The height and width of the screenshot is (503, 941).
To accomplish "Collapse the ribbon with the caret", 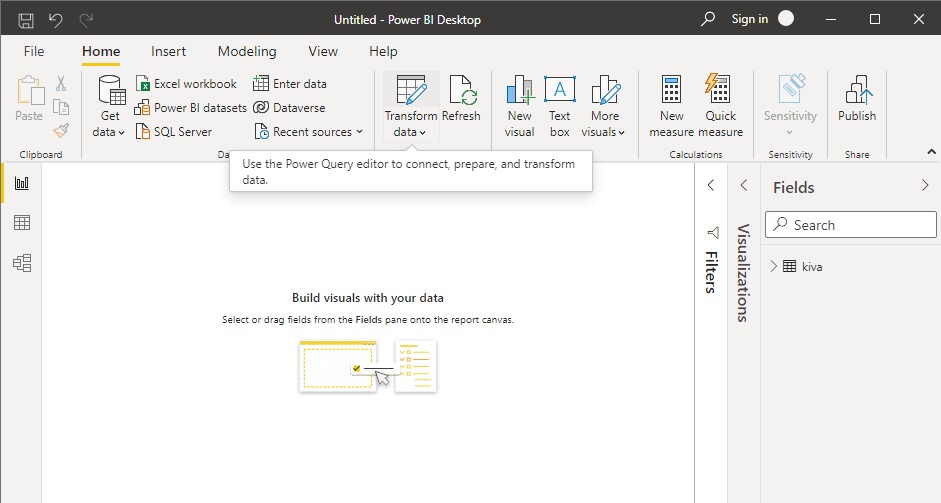I will coord(931,152).
